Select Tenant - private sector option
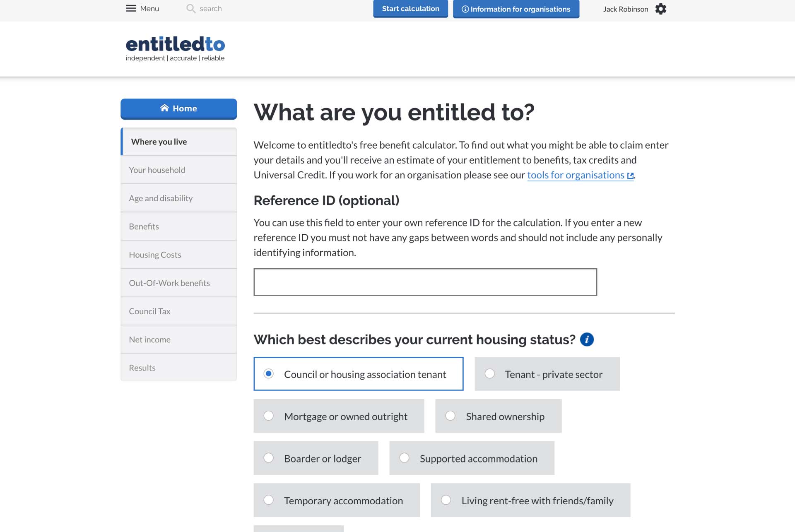Screen dimensions: 795x532 pos(547,374)
